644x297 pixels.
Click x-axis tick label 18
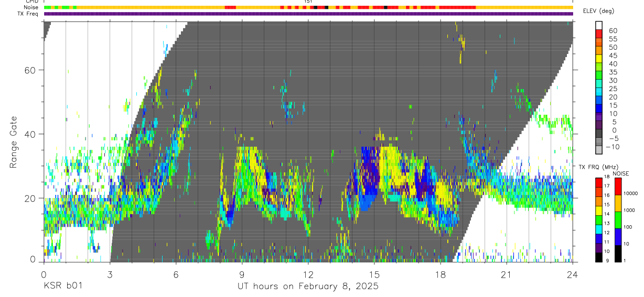pyautogui.click(x=441, y=275)
